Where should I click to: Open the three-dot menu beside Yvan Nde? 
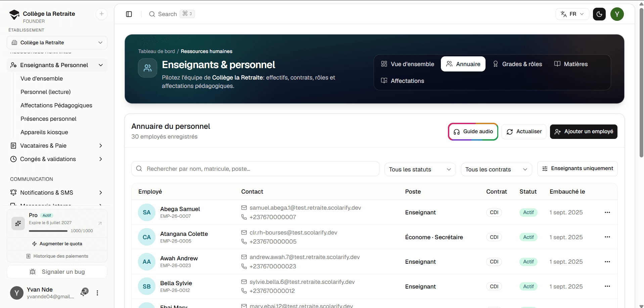pyautogui.click(x=97, y=293)
